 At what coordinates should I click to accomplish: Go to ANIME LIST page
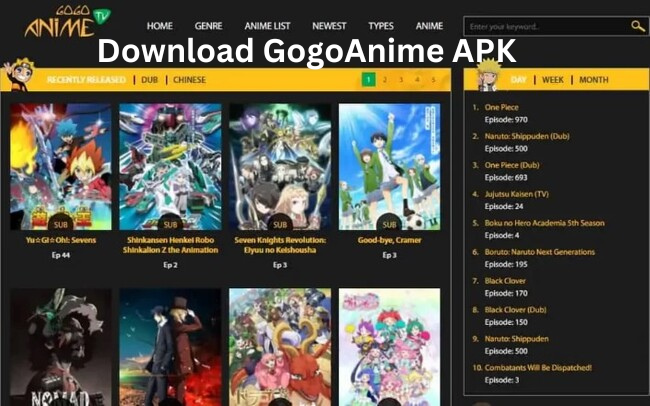click(x=267, y=26)
